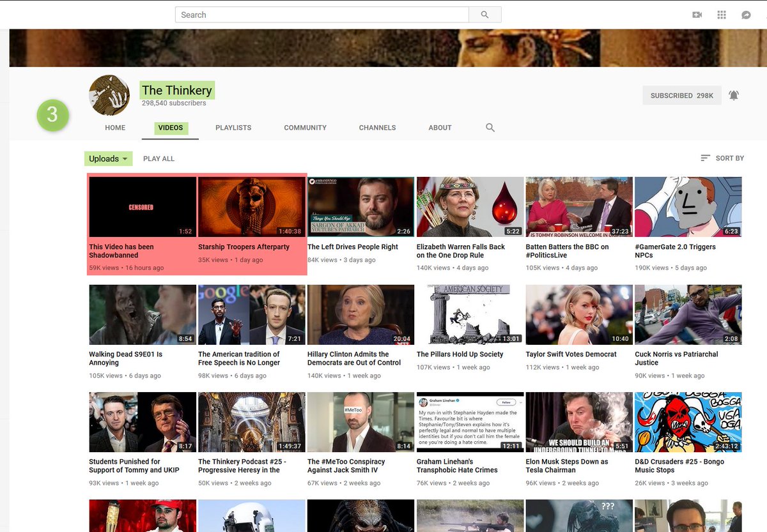
Task: Open the Taylor Swift Votes Democrat thumbnail
Action: pos(579,315)
